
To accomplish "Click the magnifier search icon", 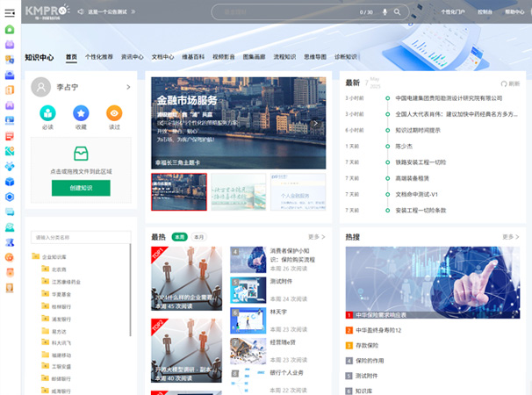I will click(x=397, y=12).
